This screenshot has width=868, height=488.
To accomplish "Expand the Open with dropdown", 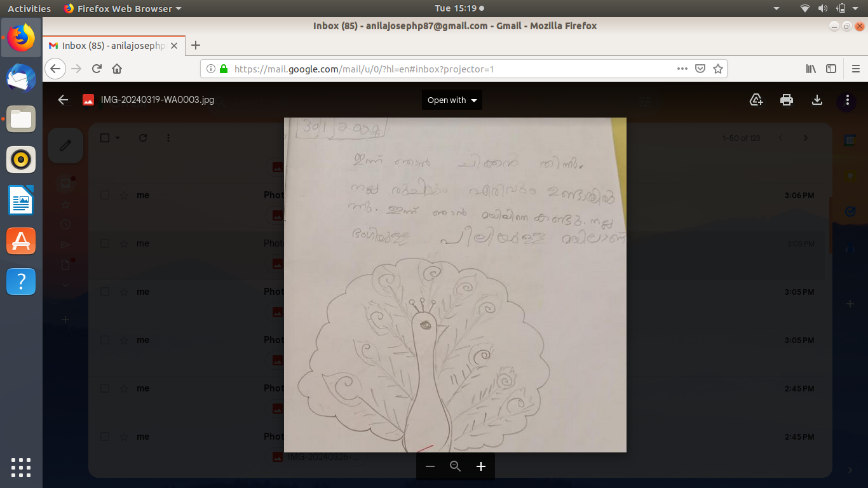I will point(452,100).
